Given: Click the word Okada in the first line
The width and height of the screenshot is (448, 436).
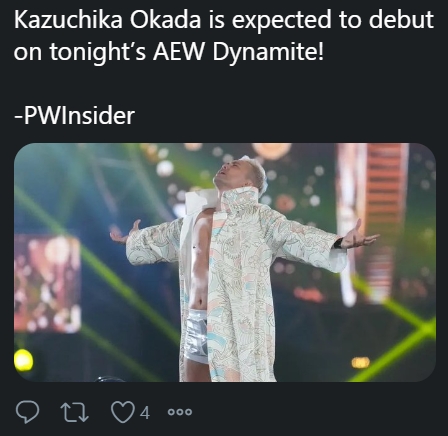Looking at the screenshot, I should [x=165, y=19].
